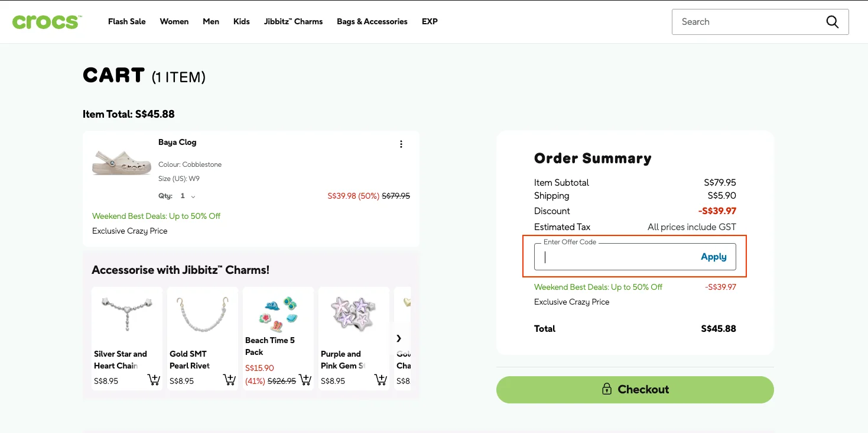Image resolution: width=868 pixels, height=433 pixels.
Task: Add Beach Time 5 Pack to cart
Action: (305, 380)
